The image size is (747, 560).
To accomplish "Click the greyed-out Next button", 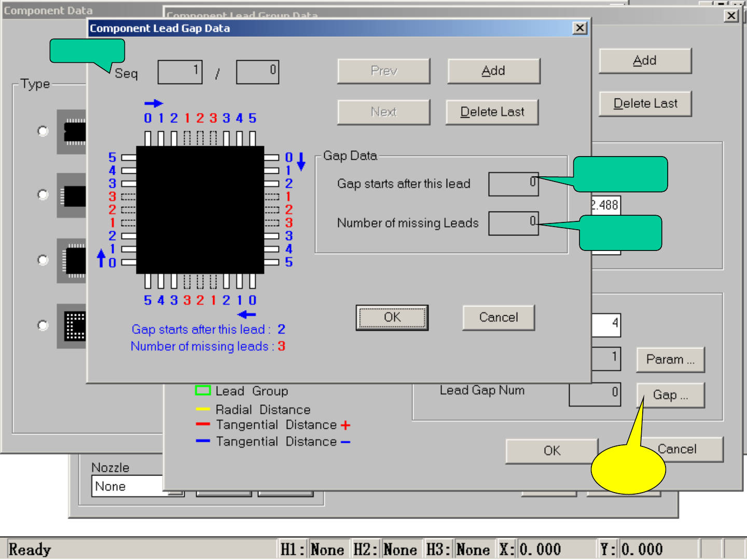I will tap(384, 112).
